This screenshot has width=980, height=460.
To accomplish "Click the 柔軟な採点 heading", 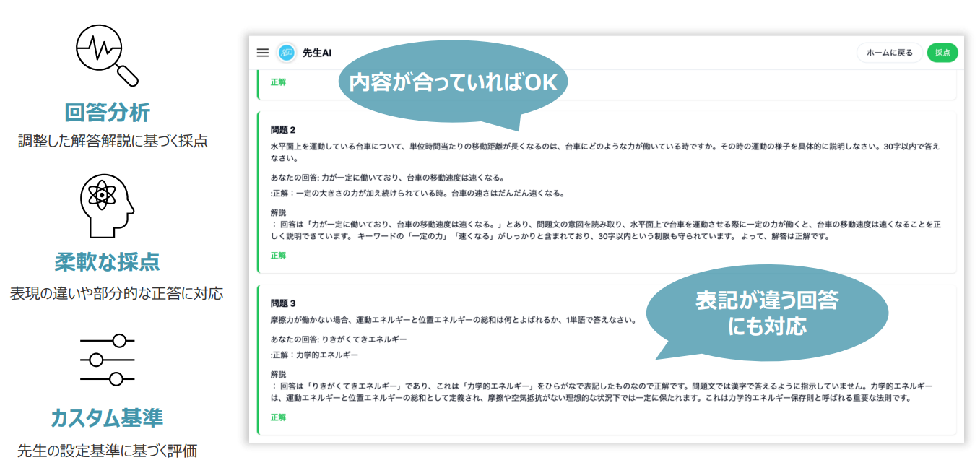I will pos(108,261).
